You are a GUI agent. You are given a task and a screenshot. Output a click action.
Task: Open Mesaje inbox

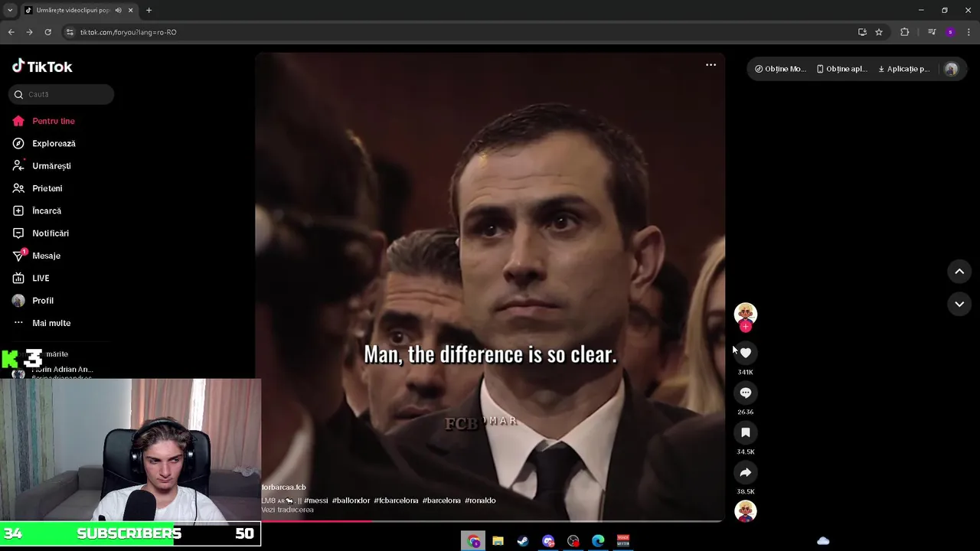pos(36,256)
